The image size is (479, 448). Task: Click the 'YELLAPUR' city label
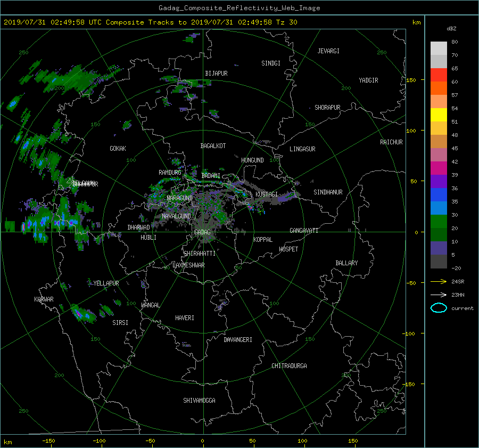pyautogui.click(x=106, y=283)
